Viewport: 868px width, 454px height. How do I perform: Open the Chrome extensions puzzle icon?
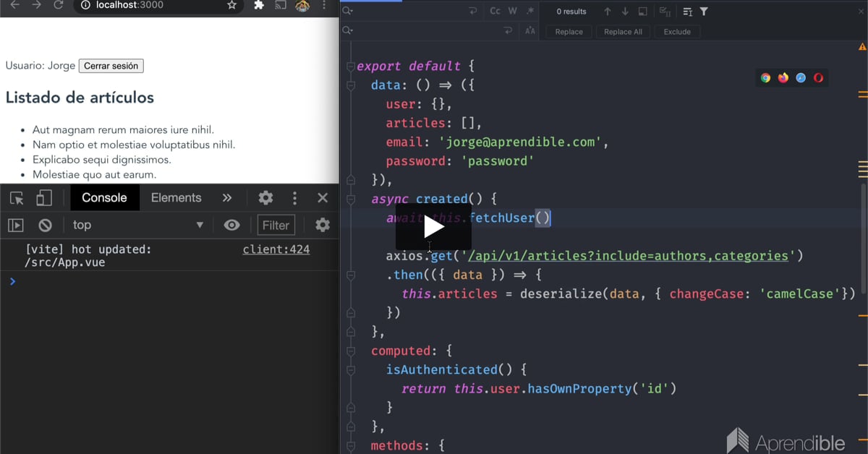(x=259, y=5)
